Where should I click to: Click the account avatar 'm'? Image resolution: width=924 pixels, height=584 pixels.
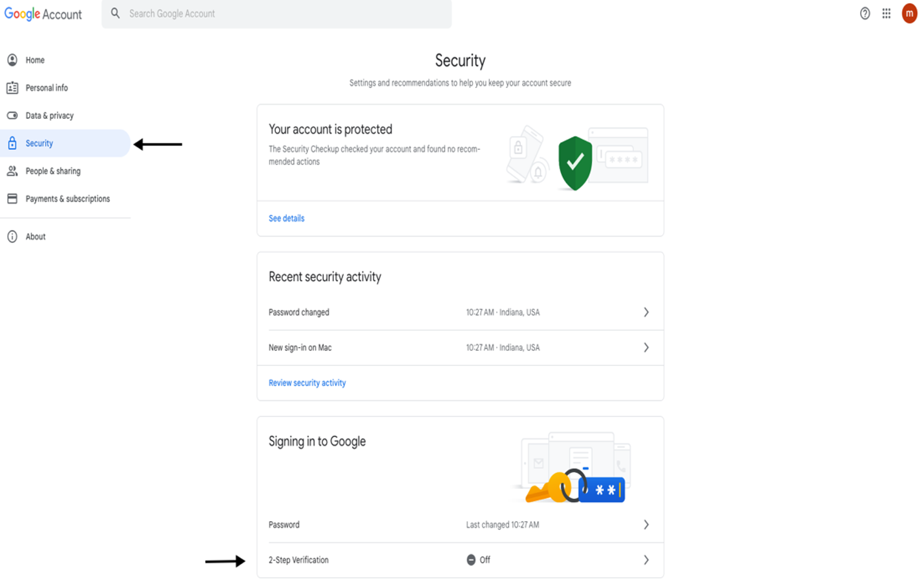point(909,14)
